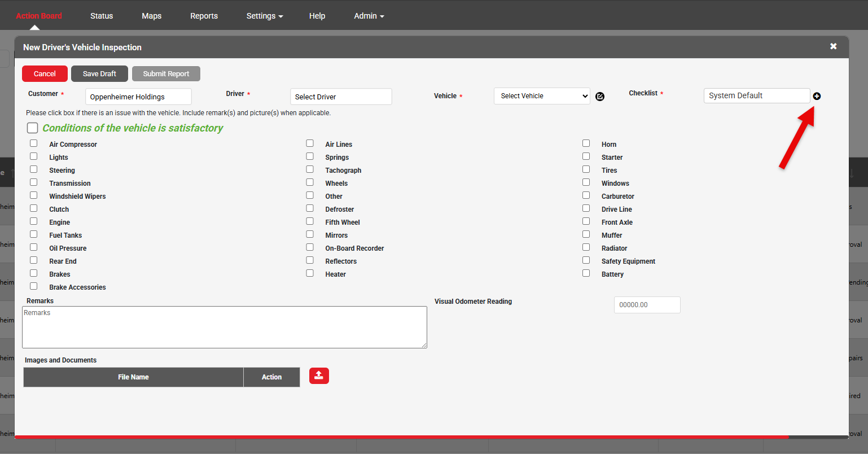
Task: Click into the Remarks text area
Action: 225,328
